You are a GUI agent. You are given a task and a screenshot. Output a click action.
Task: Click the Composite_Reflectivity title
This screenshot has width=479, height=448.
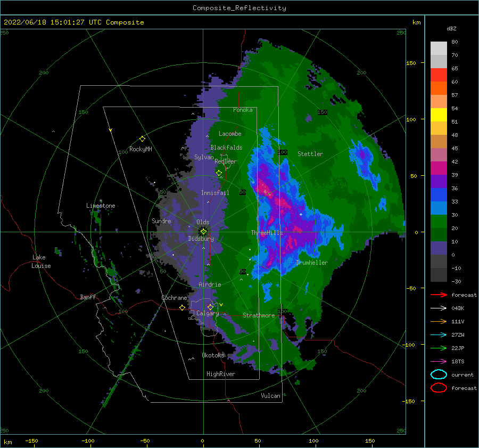240,8
